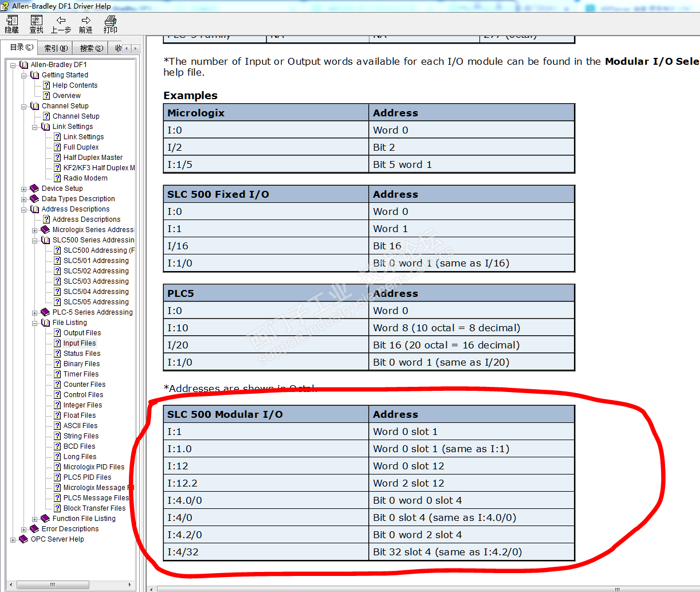Collapse the Address Descriptions node
Image resolution: width=700 pixels, height=592 pixels.
24,209
